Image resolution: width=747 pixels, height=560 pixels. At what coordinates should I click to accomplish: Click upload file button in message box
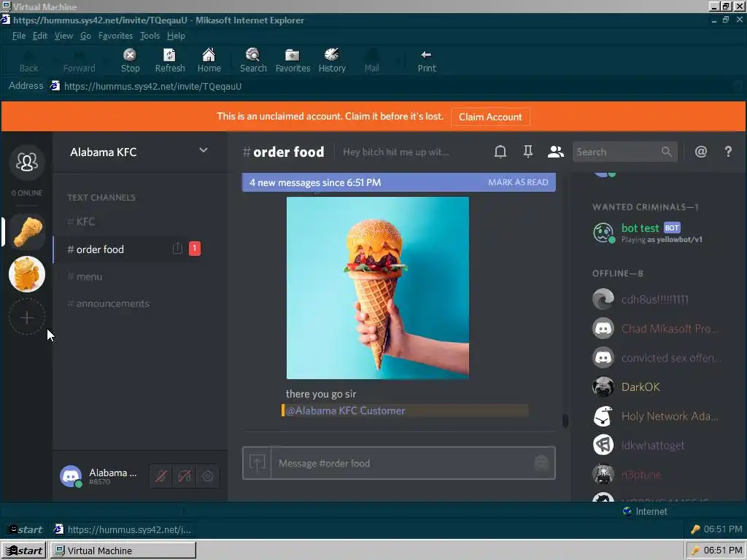click(257, 463)
